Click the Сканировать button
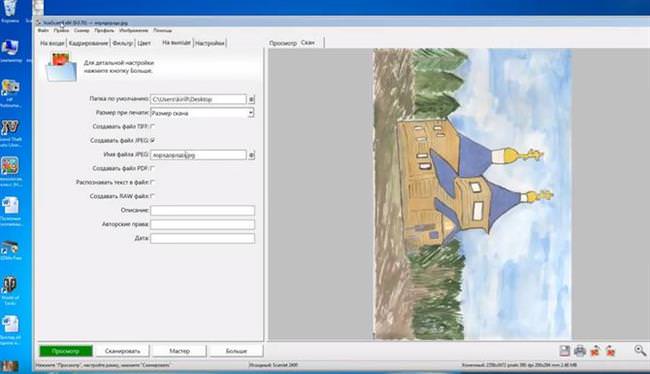Viewport: 650px width, 374px height. pos(123,351)
